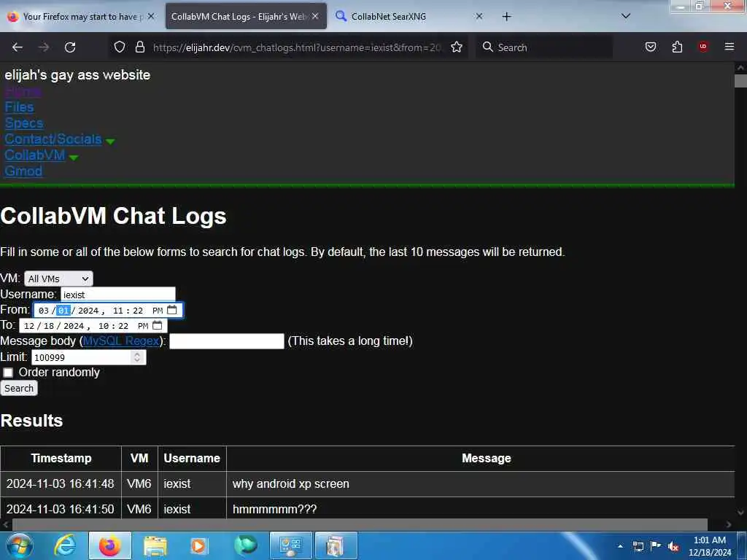Image resolution: width=747 pixels, height=560 pixels.
Task: Open the Contact/Socials navigation link
Action: 53,139
